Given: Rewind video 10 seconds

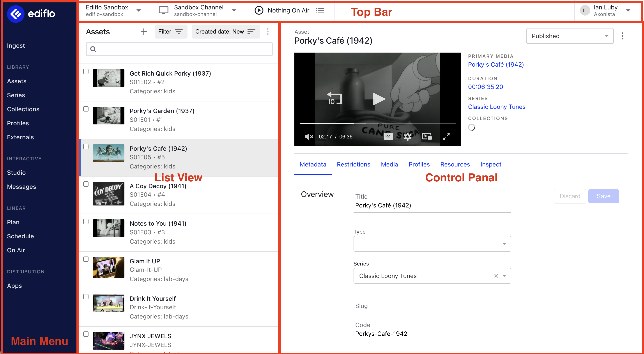Looking at the screenshot, I should pos(334,99).
